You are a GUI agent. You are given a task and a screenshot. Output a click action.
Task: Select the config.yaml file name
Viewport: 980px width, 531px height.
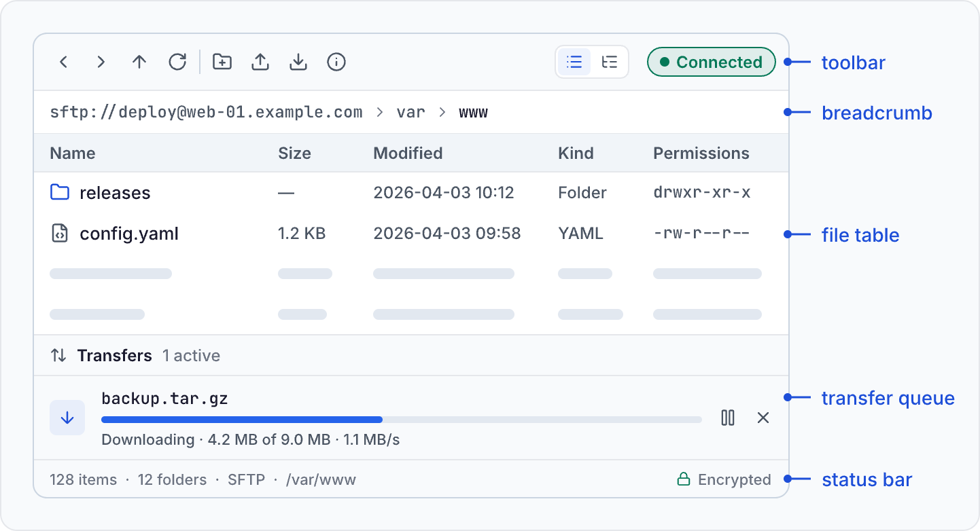129,234
